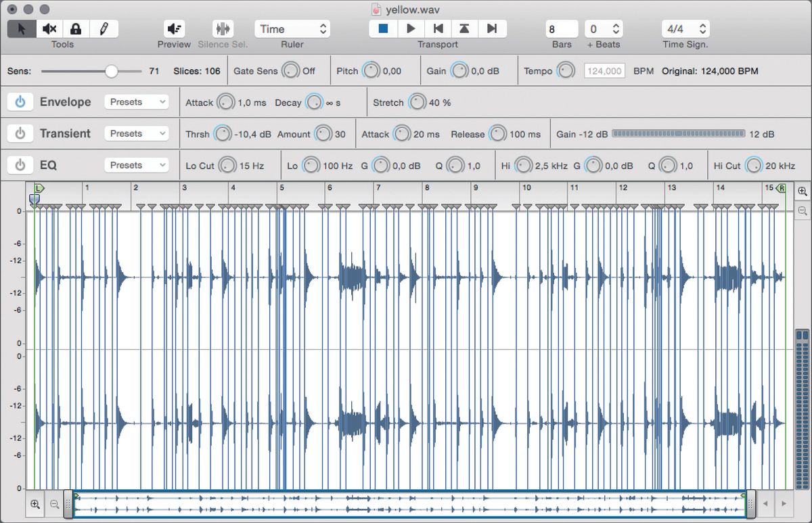The height and width of the screenshot is (523, 812).
Task: Adjust the Sens slider
Action: 112,70
